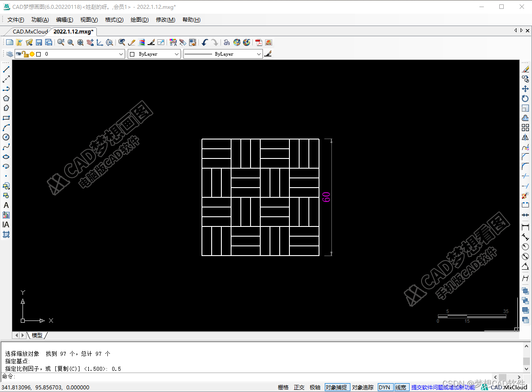The height and width of the screenshot is (392, 532).
Task: Click the Explode tool in right toolbar
Action: pos(525,196)
